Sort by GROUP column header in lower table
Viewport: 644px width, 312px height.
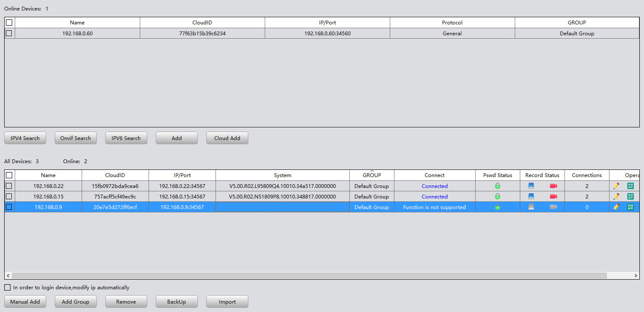pyautogui.click(x=372, y=175)
